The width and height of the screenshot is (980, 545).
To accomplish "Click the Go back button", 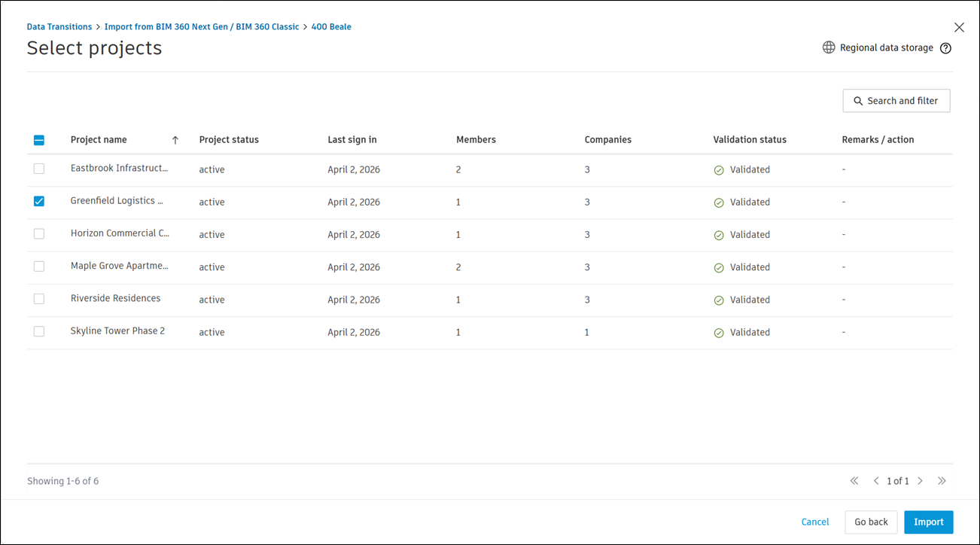I will [x=871, y=522].
